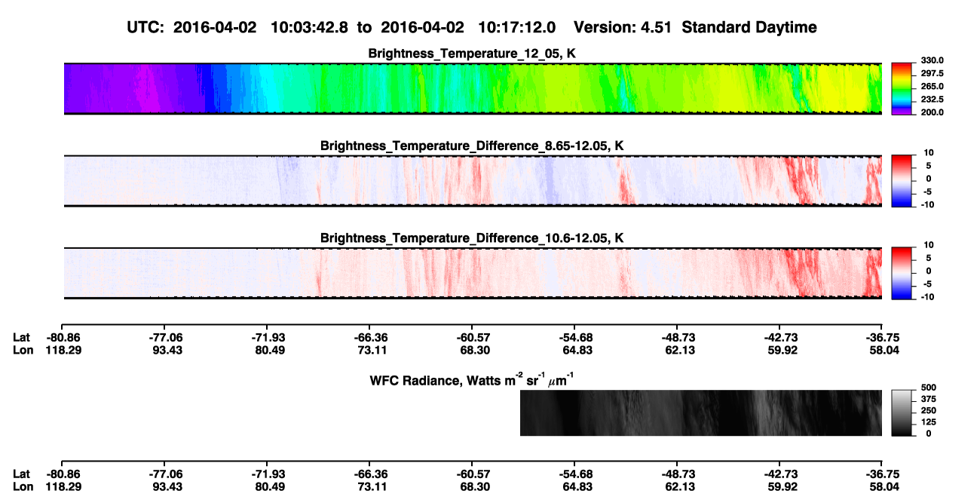Image resolution: width=980 pixels, height=503 pixels.
Task: Click the 'UTC:' label in the header
Action: [146, 27]
